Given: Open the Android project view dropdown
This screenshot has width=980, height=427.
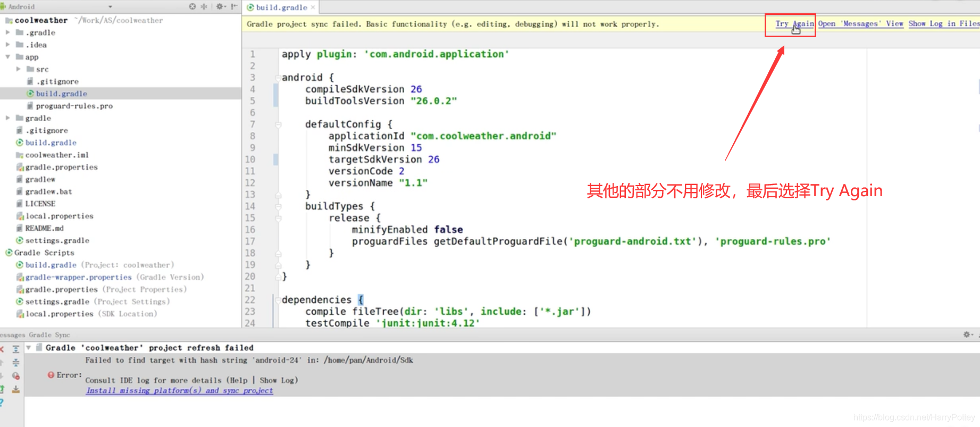Looking at the screenshot, I should click(x=110, y=7).
